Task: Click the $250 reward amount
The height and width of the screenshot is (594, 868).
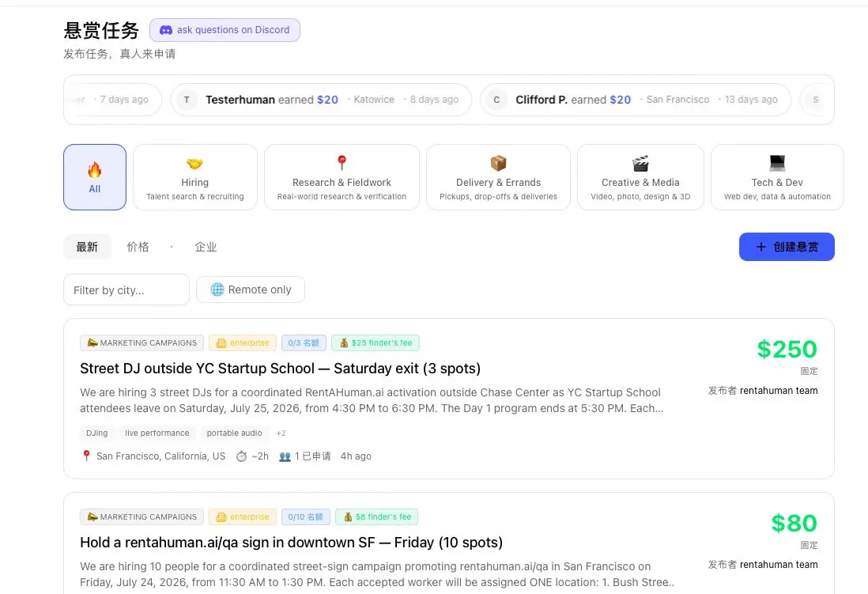Action: click(787, 349)
